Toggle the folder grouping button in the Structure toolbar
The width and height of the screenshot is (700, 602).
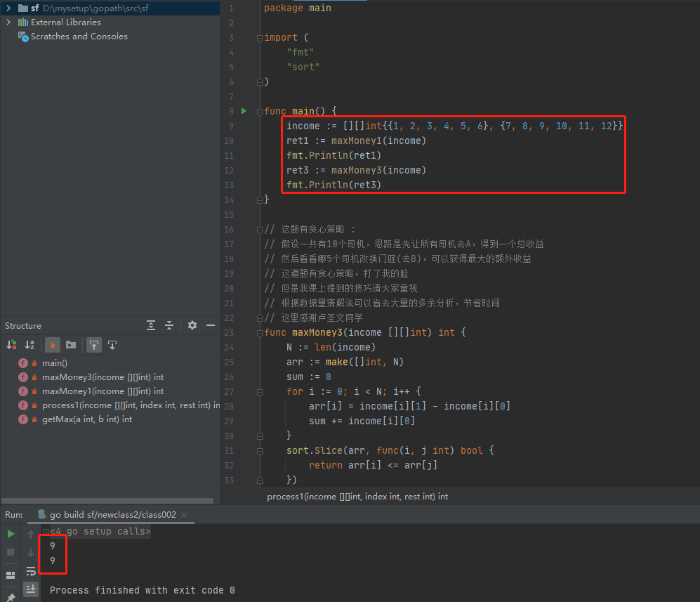(70, 345)
